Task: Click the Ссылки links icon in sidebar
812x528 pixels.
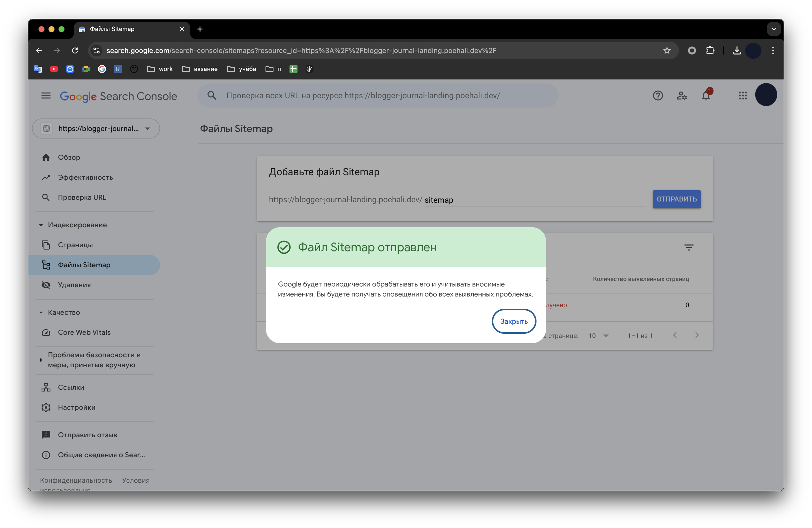Action: [x=46, y=387]
